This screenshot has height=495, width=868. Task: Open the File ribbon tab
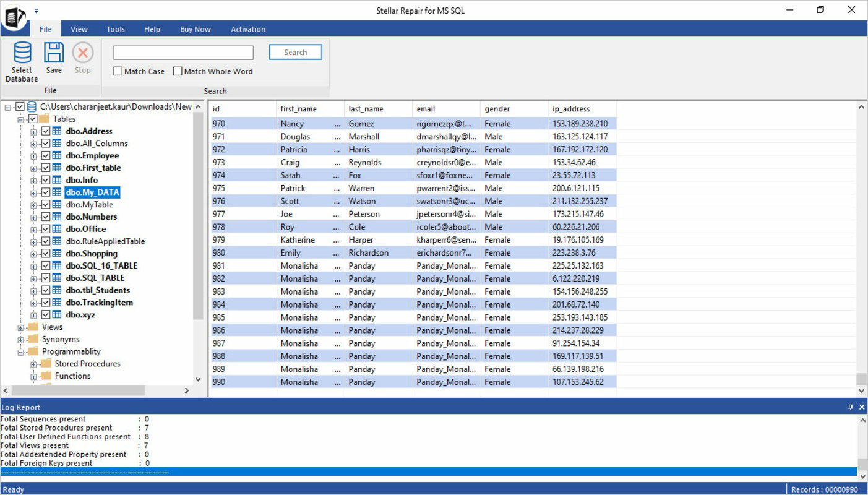tap(46, 29)
